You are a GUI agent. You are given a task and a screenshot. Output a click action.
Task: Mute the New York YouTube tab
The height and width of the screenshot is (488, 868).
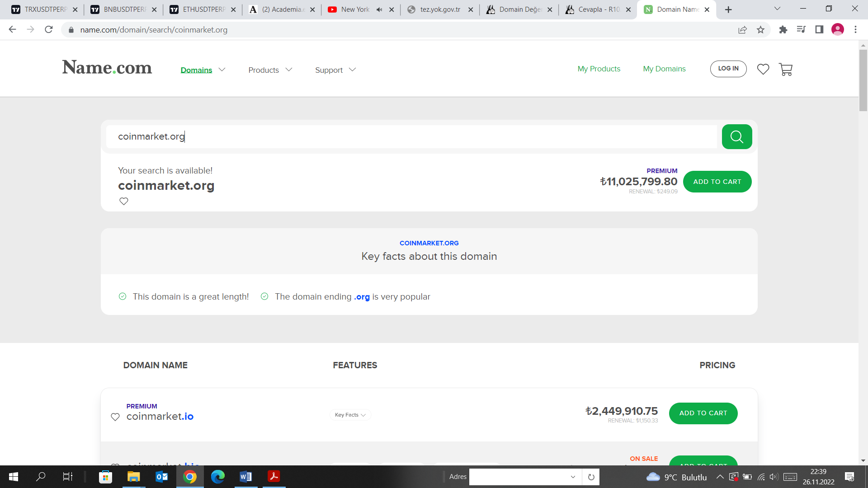[x=379, y=9]
